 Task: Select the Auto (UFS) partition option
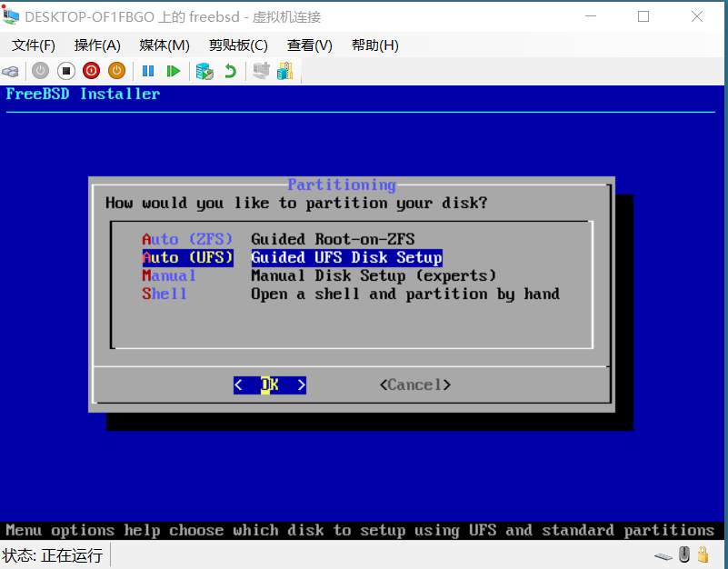tap(187, 257)
